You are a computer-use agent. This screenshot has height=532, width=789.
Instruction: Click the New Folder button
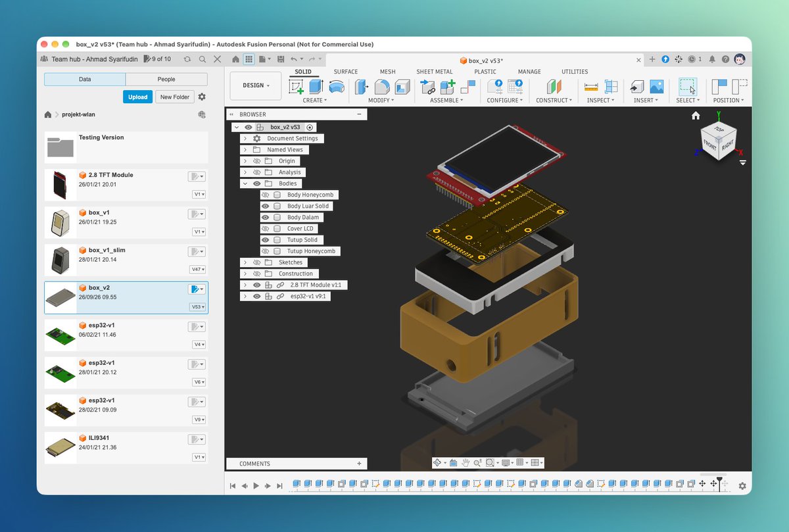175,97
